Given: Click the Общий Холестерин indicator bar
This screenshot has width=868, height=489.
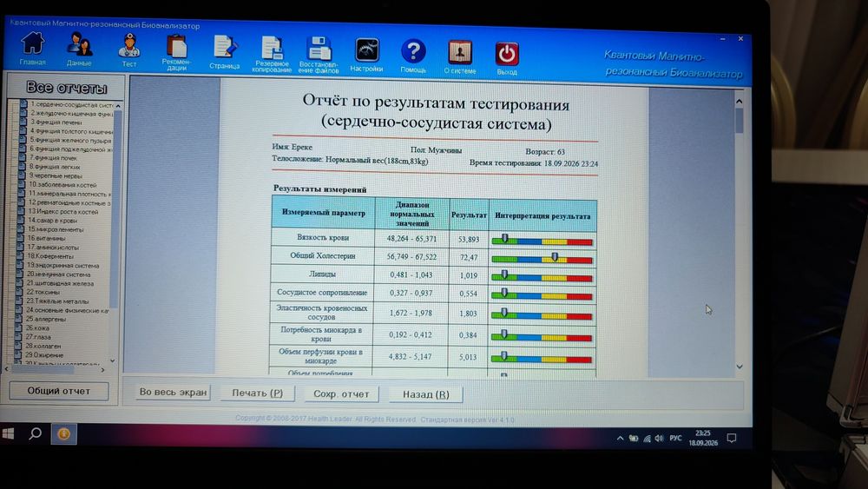Looking at the screenshot, I should click(x=542, y=259).
